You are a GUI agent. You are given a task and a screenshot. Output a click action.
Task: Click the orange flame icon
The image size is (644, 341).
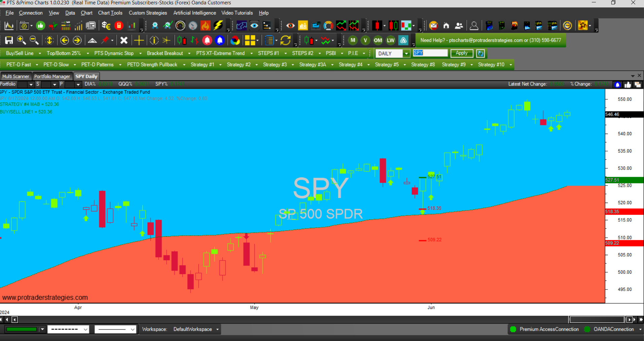point(205,26)
